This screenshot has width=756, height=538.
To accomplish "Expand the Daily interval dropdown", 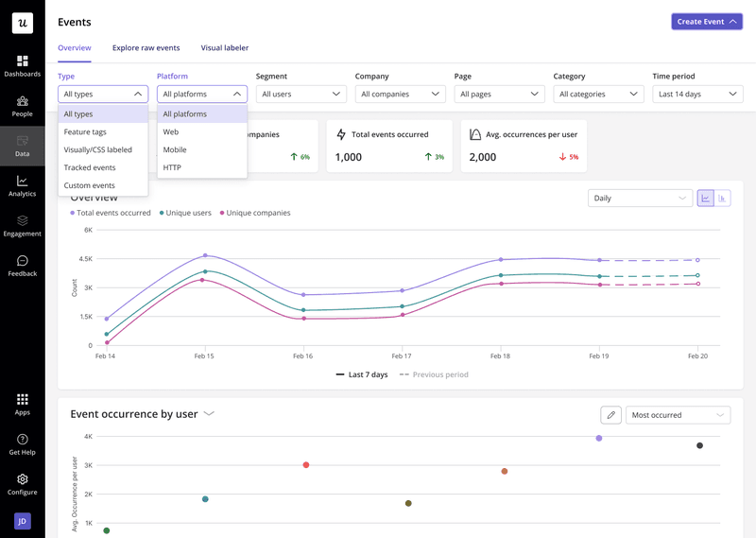I will [640, 199].
